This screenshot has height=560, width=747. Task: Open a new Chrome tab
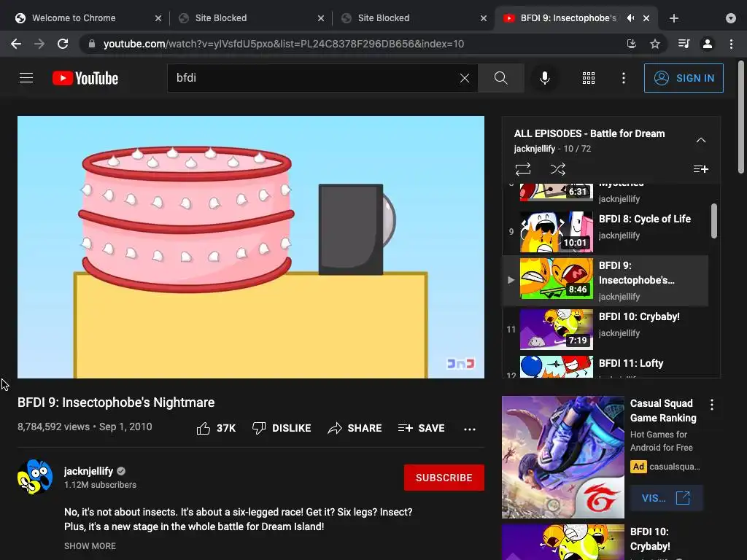pyautogui.click(x=673, y=18)
